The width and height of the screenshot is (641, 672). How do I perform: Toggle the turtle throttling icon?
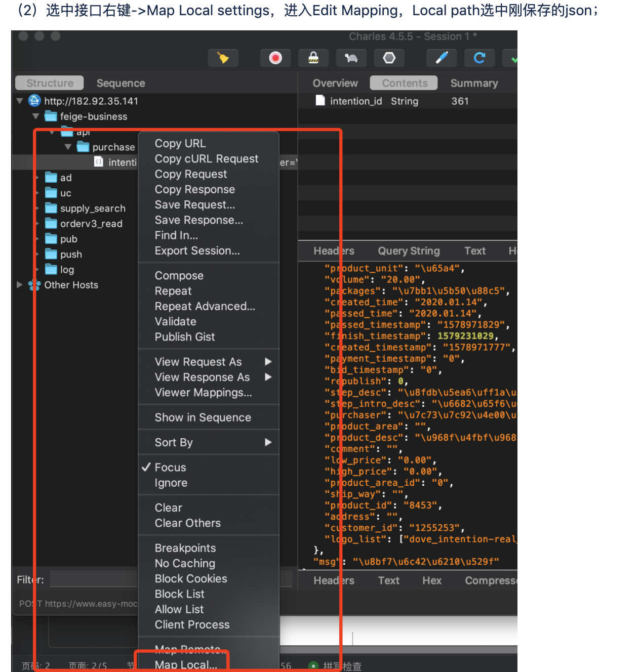point(351,58)
